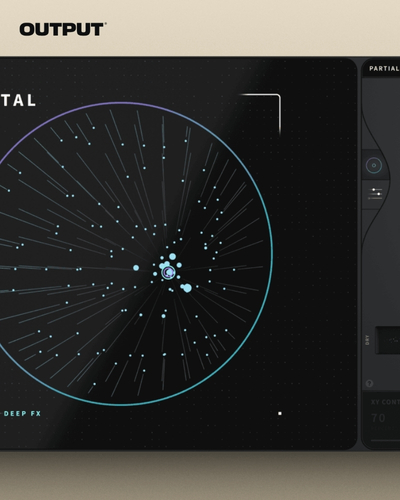Switch to the sliders controls tab
The width and height of the screenshot is (400, 500).
(375, 194)
